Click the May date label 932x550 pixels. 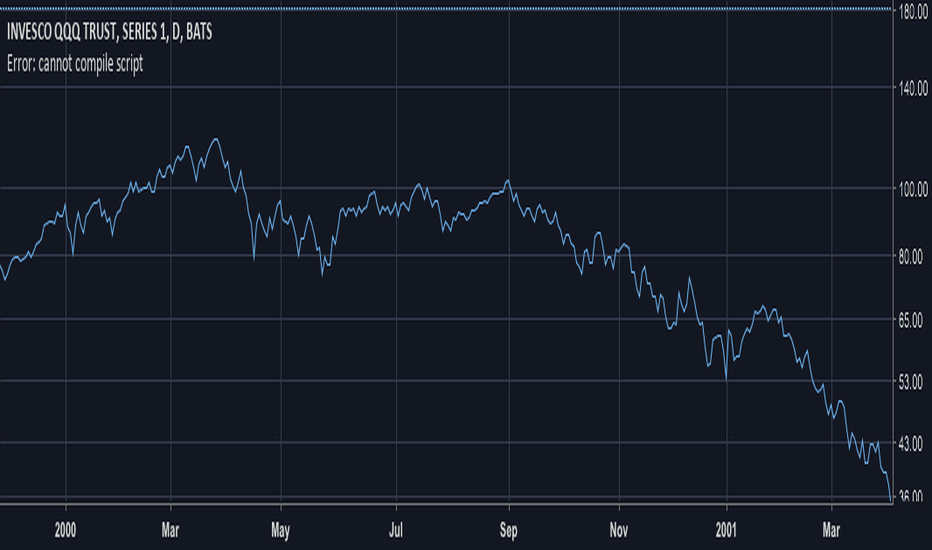[280, 530]
